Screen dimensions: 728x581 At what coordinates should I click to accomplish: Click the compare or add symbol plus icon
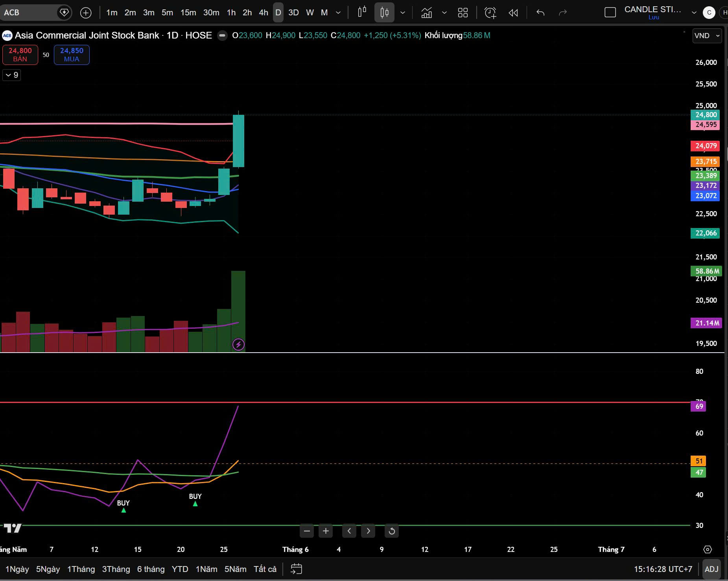[x=86, y=13]
